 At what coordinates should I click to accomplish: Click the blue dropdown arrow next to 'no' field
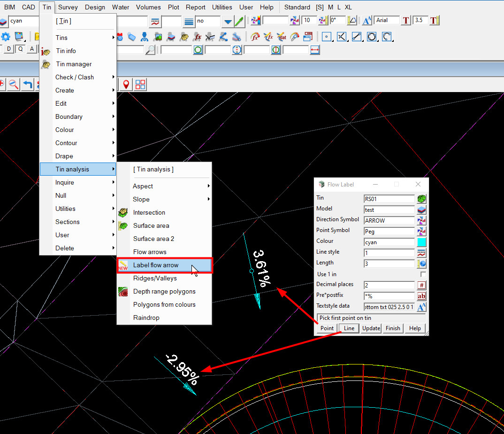pyautogui.click(x=228, y=21)
